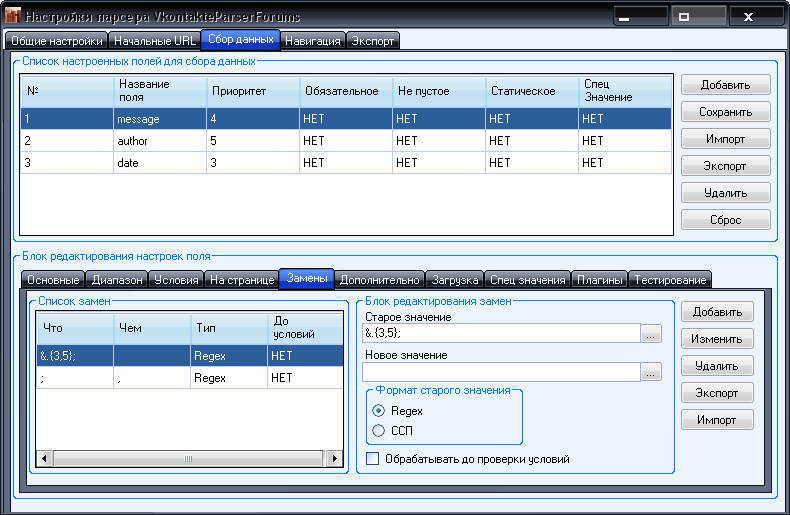Open the Плагины sub-tab

click(600, 280)
